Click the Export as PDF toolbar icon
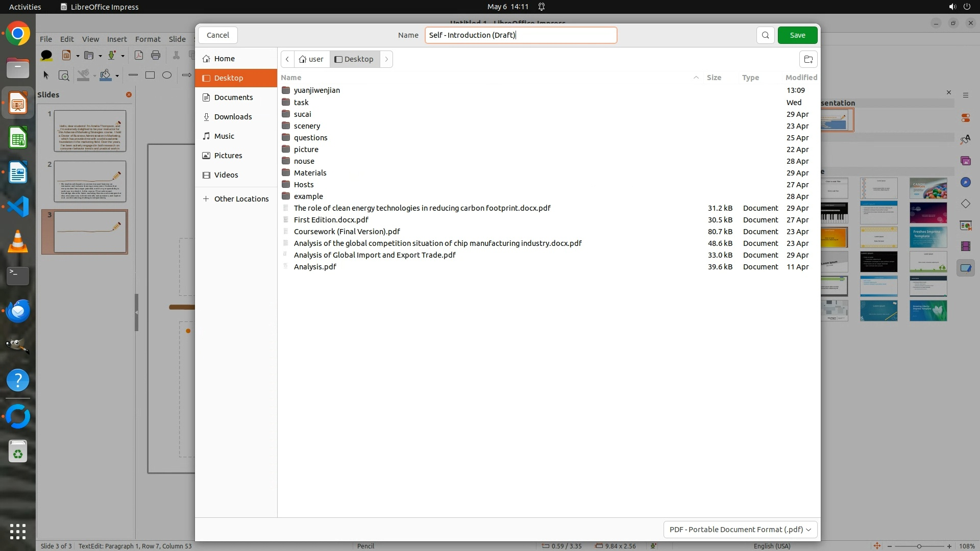This screenshot has width=980, height=551. point(138,55)
